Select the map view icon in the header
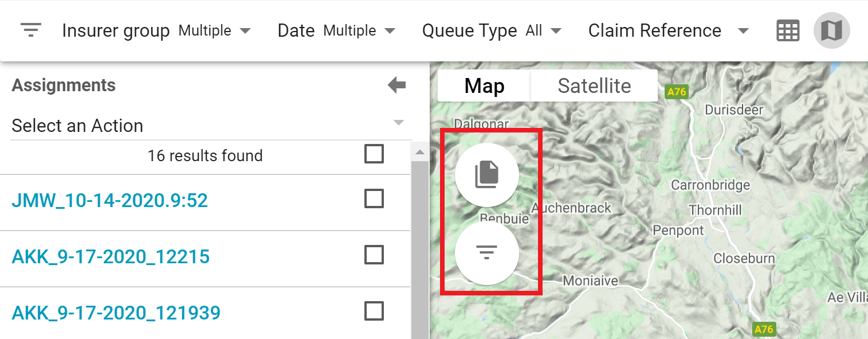Image resolution: width=868 pixels, height=339 pixels. [x=831, y=30]
